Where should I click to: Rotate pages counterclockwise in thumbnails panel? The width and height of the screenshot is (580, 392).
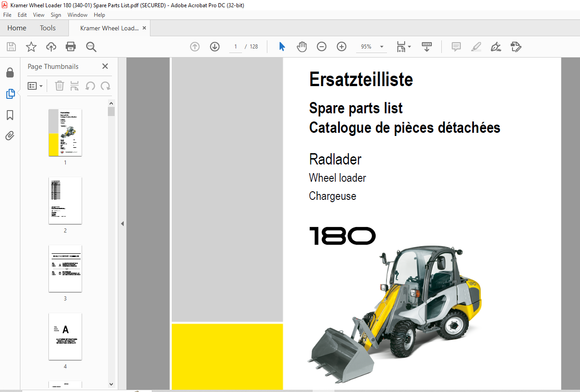click(x=90, y=86)
